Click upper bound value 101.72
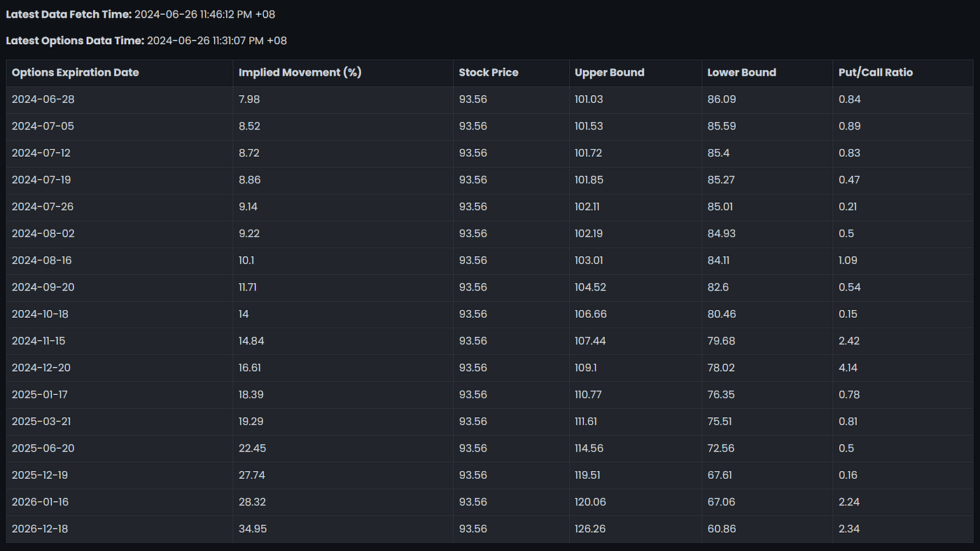The width and height of the screenshot is (980, 551). (588, 153)
